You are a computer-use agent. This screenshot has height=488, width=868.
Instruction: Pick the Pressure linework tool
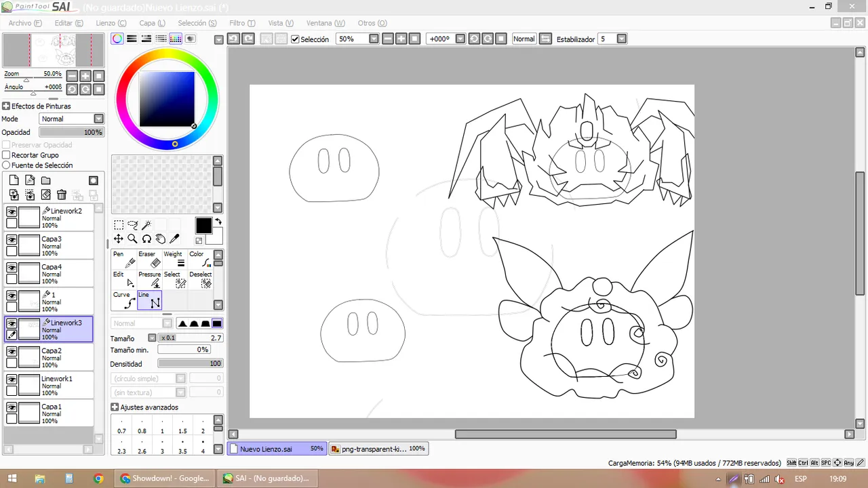point(149,280)
